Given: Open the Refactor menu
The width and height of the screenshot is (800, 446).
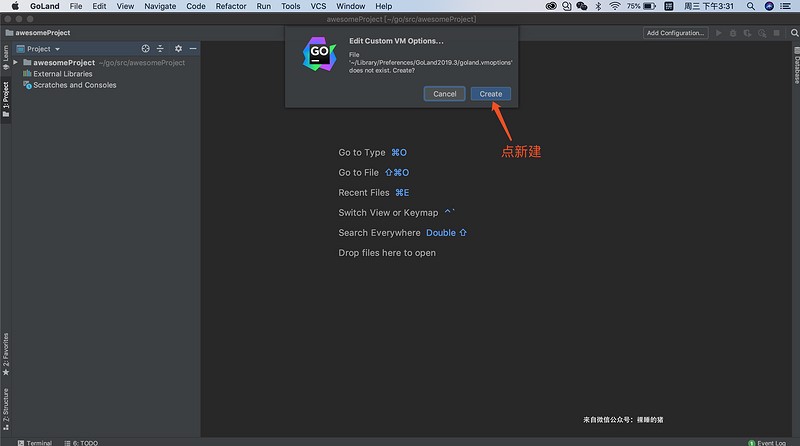Looking at the screenshot, I should [x=231, y=6].
